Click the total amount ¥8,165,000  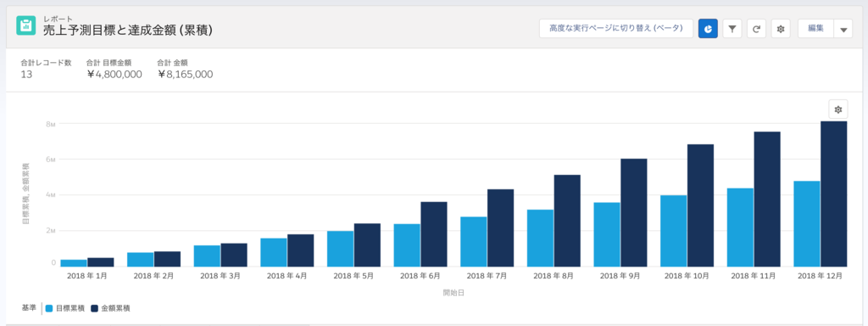tap(186, 75)
